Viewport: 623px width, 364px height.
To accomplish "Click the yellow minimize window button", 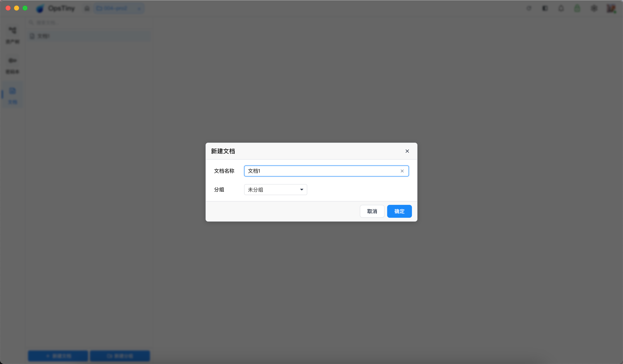I will 17,8.
